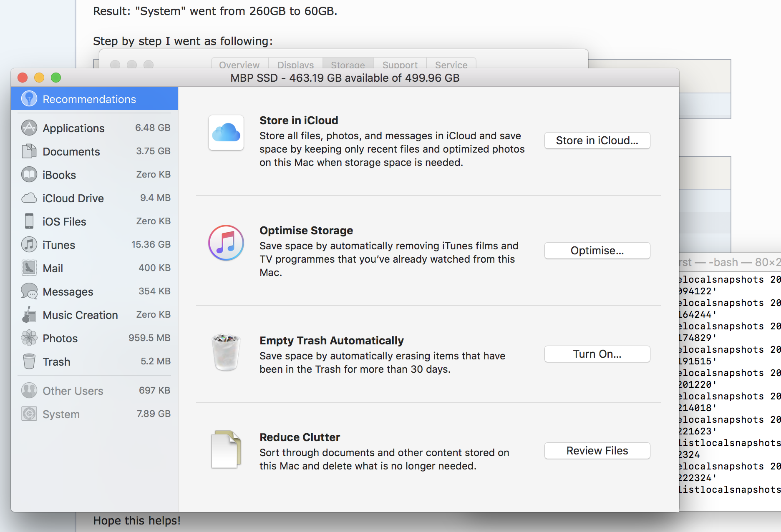The width and height of the screenshot is (781, 532).
Task: Open the Applications category icon
Action: (29, 128)
